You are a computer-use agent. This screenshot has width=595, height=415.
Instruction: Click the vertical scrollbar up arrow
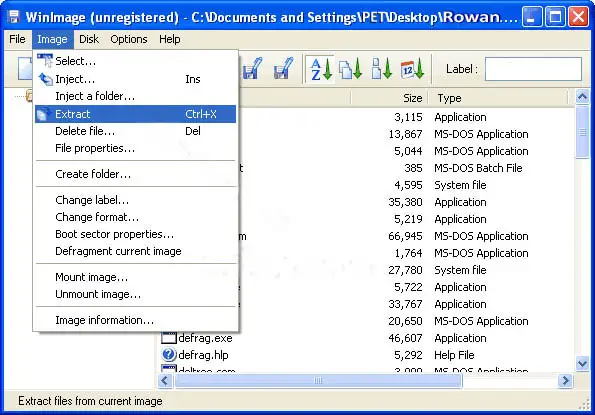point(582,97)
